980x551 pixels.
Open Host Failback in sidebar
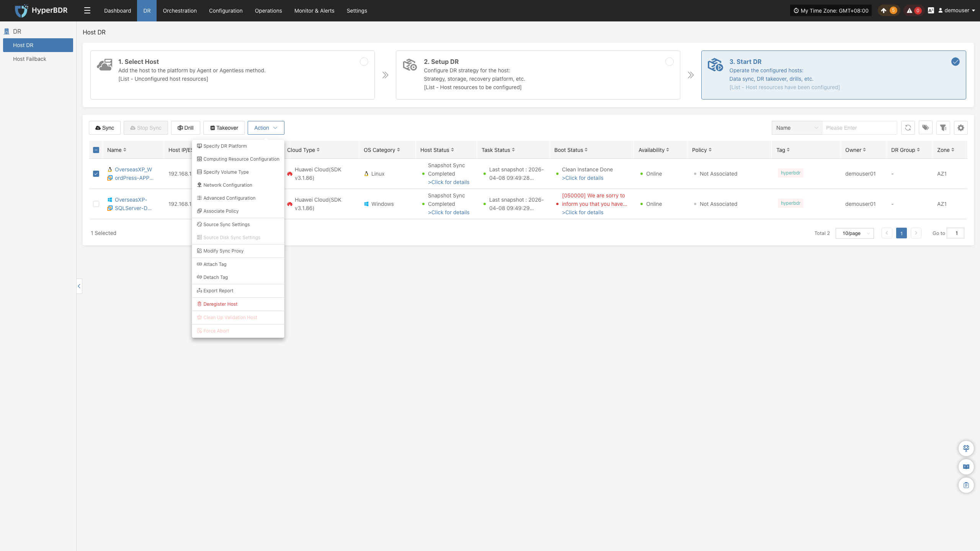point(29,59)
